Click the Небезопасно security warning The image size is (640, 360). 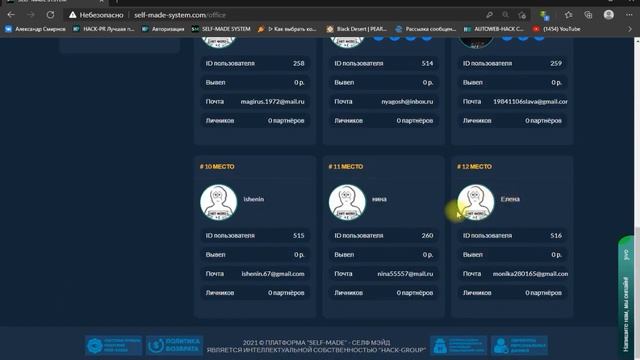click(x=96, y=15)
